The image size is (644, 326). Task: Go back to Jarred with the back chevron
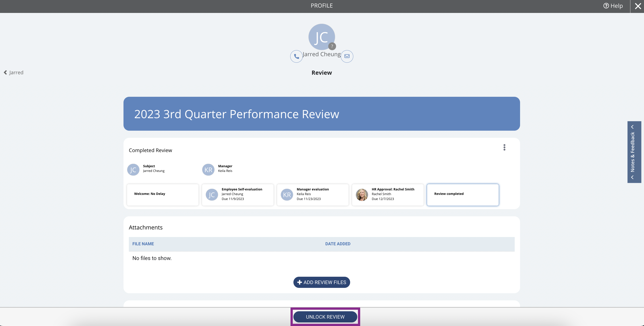[13, 72]
